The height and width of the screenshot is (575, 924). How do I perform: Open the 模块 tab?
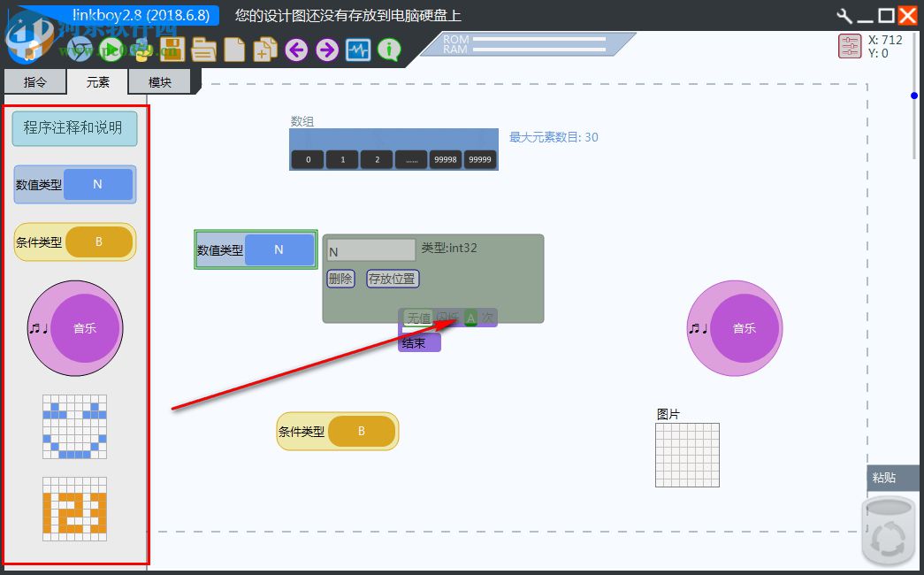click(160, 81)
